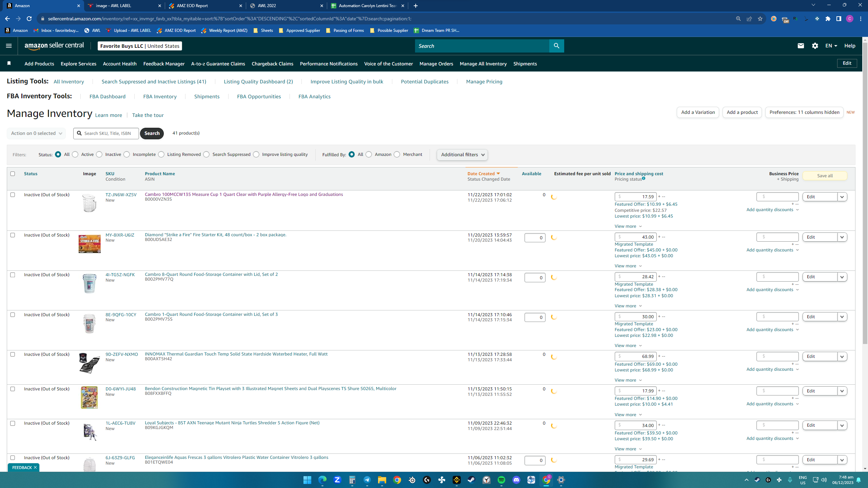
Task: Sort by Date Created column header
Action: coord(484,174)
